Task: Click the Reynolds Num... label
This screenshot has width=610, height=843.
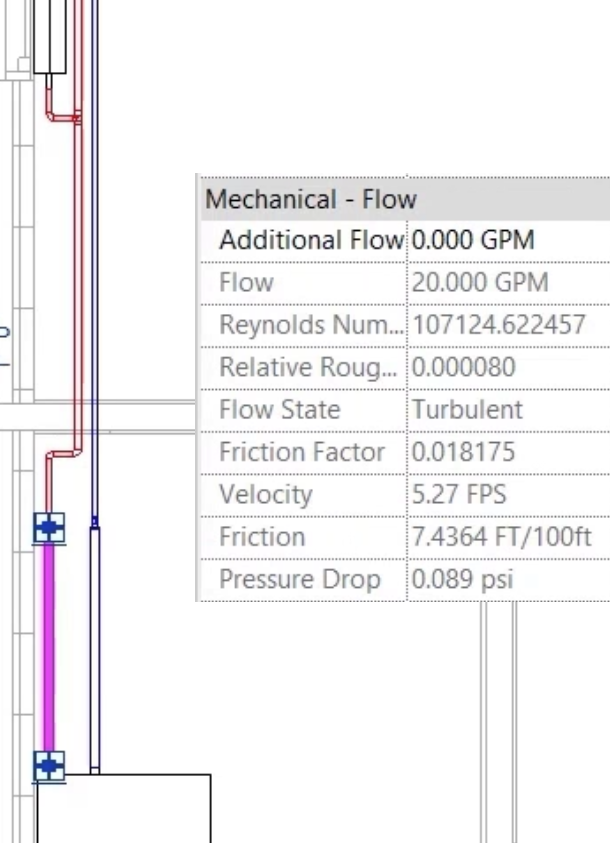Action: pyautogui.click(x=311, y=325)
